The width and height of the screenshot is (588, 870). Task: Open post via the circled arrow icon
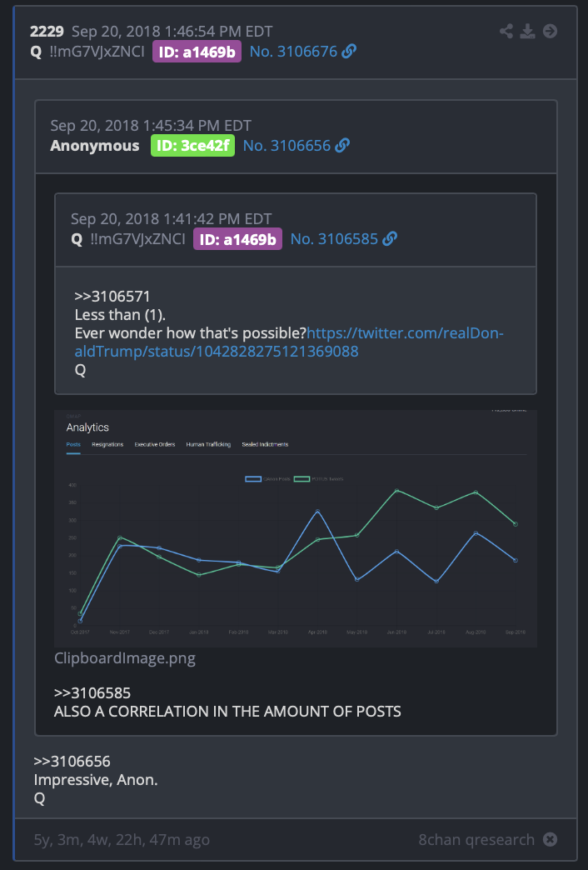(x=550, y=31)
